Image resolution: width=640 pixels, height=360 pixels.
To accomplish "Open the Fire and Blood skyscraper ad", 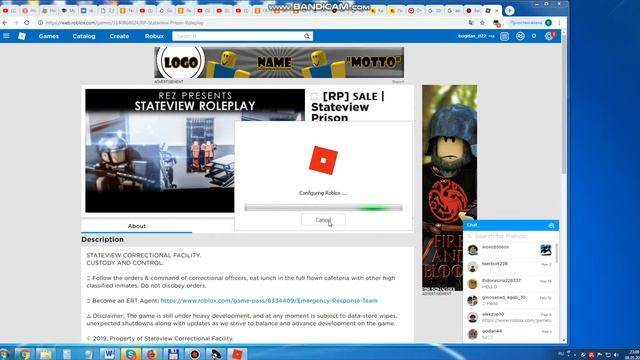I will (x=449, y=188).
